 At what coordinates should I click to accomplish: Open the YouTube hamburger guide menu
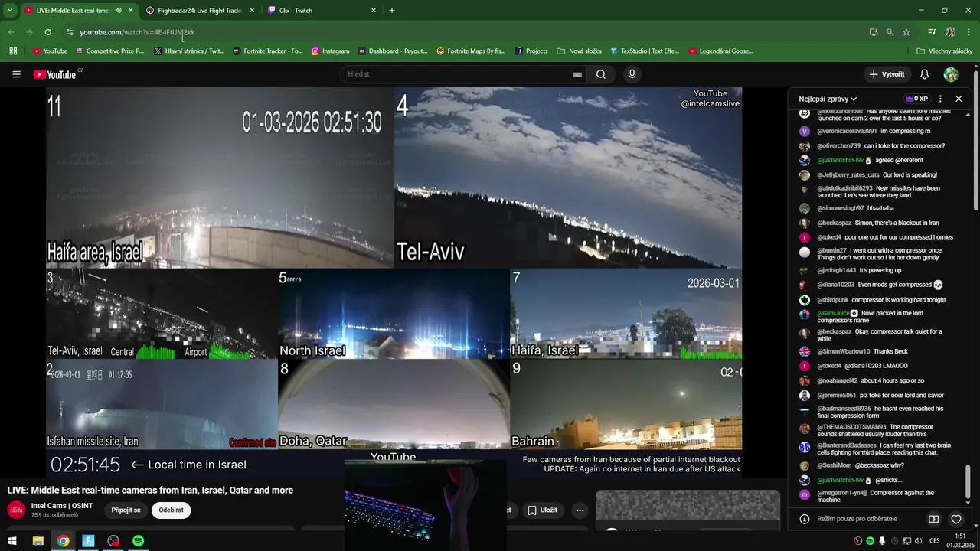(x=16, y=74)
